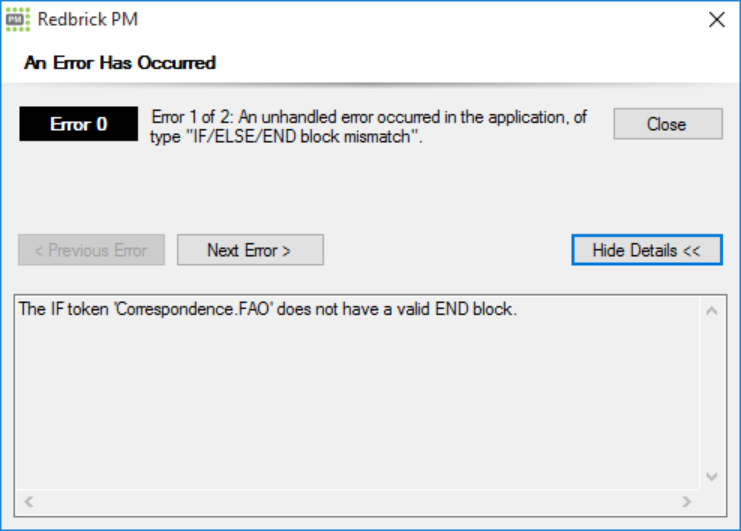The image size is (741, 531).
Task: Click the horizontal scrollbar right arrow
Action: pyautogui.click(x=687, y=500)
